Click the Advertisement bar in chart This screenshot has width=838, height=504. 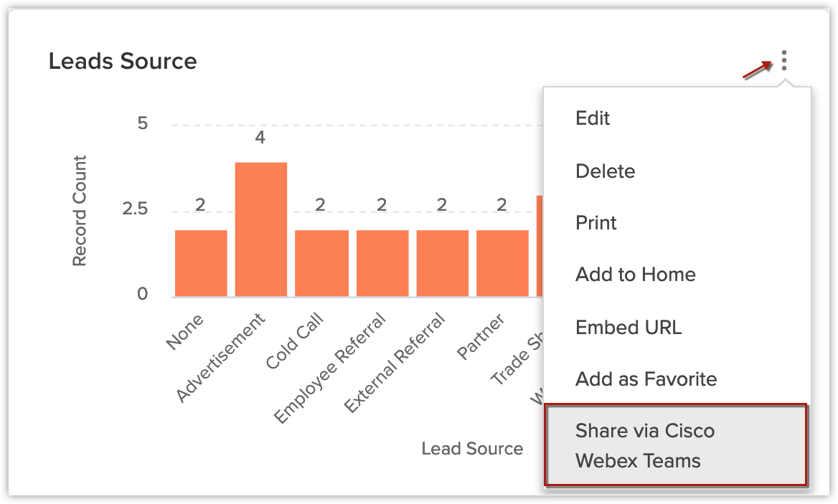[x=261, y=229]
